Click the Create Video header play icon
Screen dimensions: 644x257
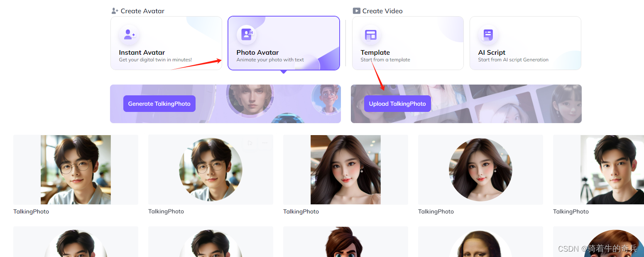click(x=356, y=11)
